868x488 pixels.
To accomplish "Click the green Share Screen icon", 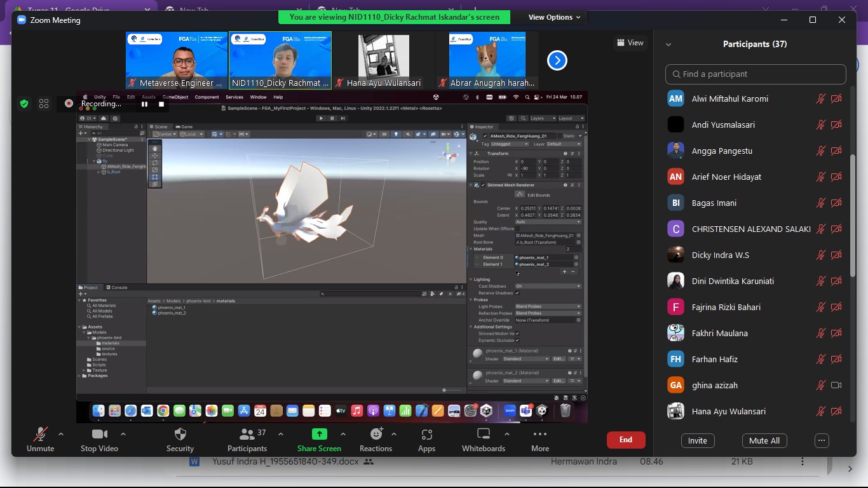I will [x=319, y=435].
